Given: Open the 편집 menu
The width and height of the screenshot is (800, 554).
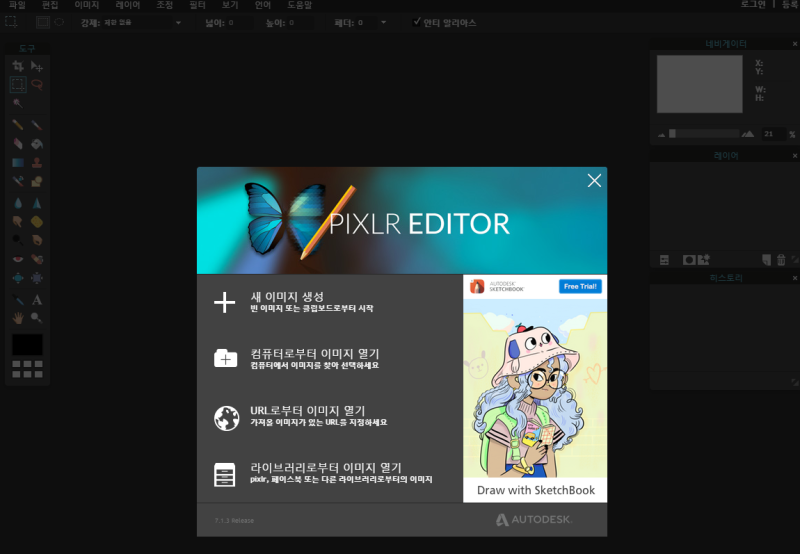Looking at the screenshot, I should click(x=50, y=5).
